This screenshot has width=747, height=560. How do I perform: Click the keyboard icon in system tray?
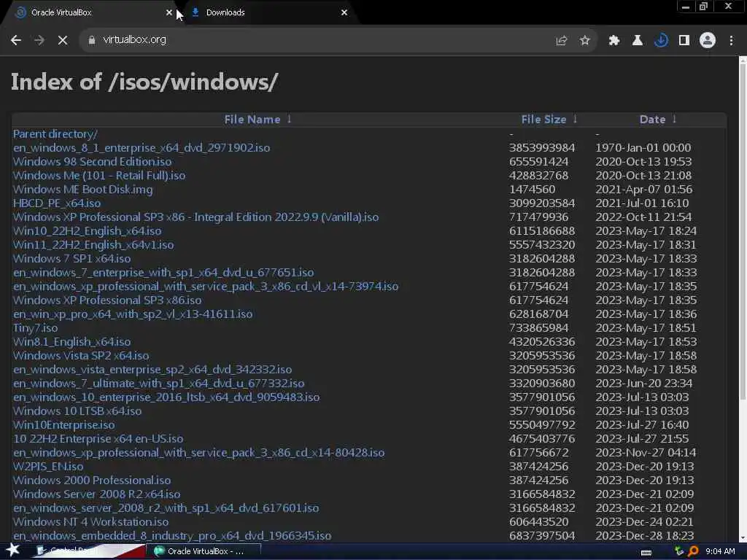(x=646, y=552)
